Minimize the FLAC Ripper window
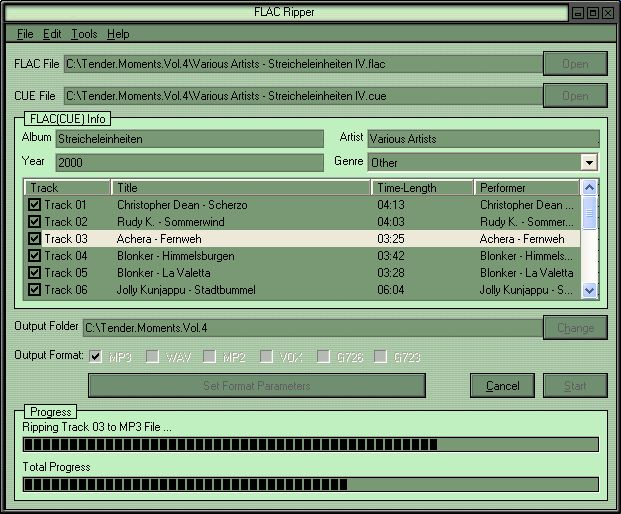The height and width of the screenshot is (514, 621). 578,13
